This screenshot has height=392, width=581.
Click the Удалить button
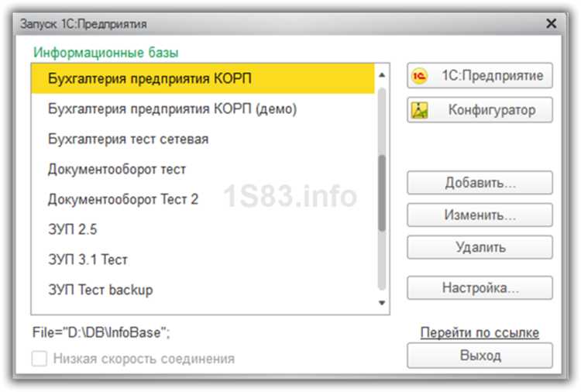click(480, 247)
